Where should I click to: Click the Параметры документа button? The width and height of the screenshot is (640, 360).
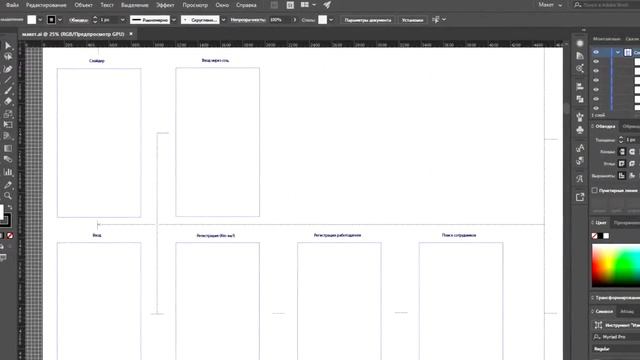(368, 20)
